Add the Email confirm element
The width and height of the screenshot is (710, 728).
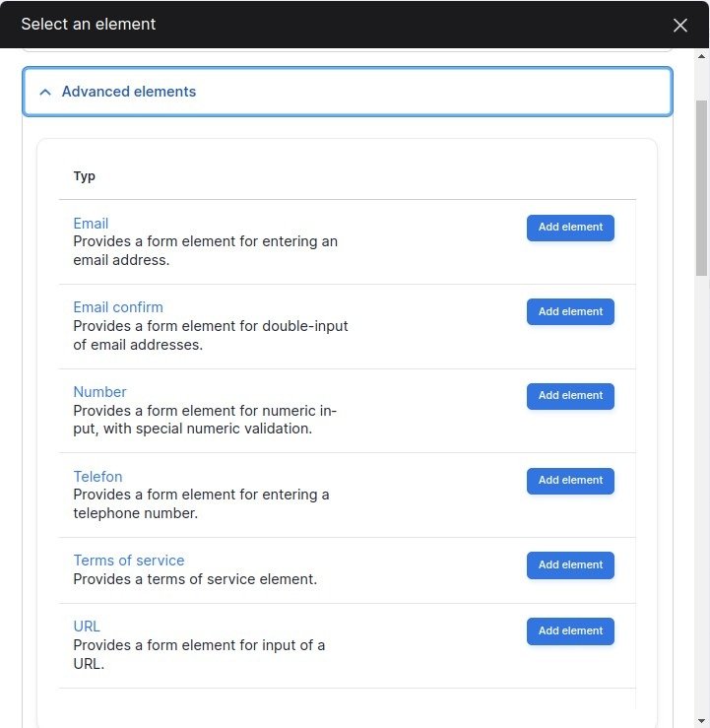click(x=570, y=311)
